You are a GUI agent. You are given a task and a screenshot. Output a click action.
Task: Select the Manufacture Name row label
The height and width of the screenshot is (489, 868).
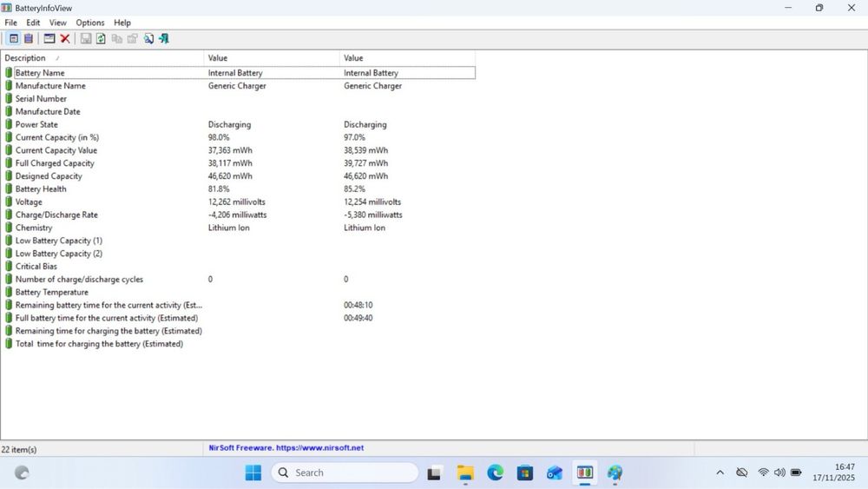pyautogui.click(x=50, y=86)
